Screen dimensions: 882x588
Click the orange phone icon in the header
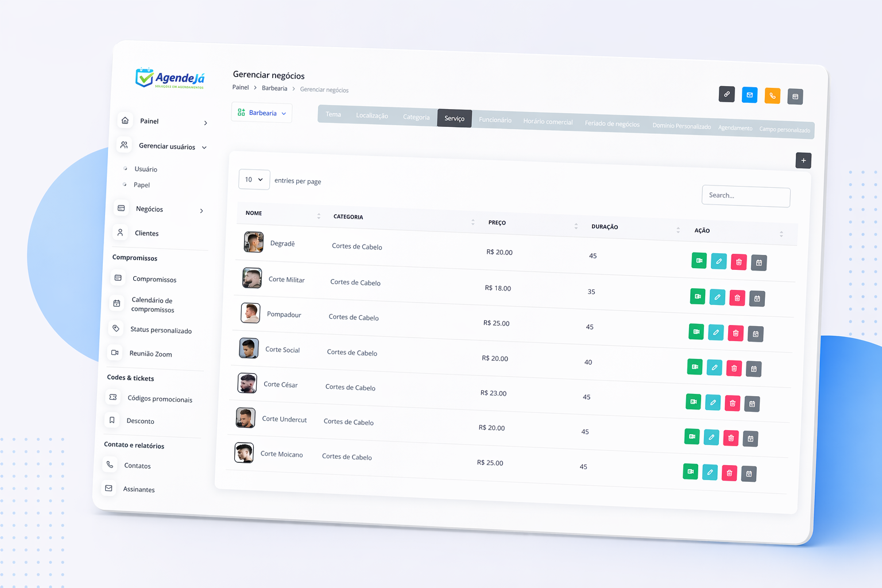(x=773, y=96)
